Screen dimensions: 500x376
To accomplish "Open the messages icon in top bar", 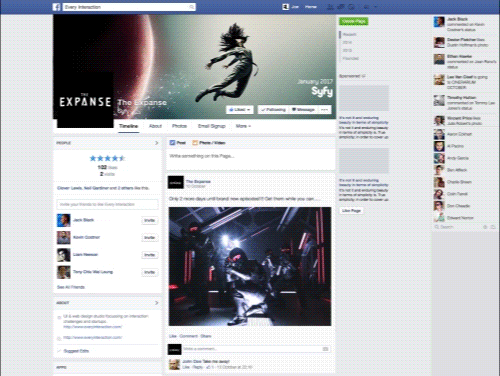I will coord(341,7).
